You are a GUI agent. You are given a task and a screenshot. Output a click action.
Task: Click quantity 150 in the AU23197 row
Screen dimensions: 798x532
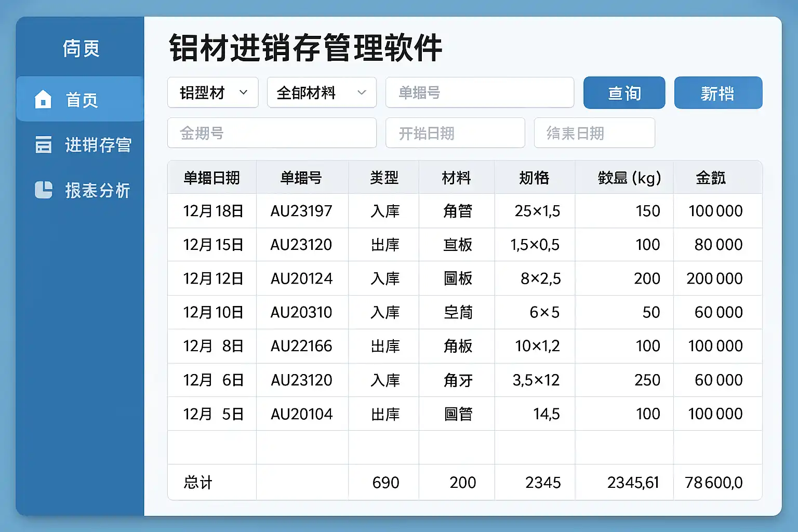648,211
